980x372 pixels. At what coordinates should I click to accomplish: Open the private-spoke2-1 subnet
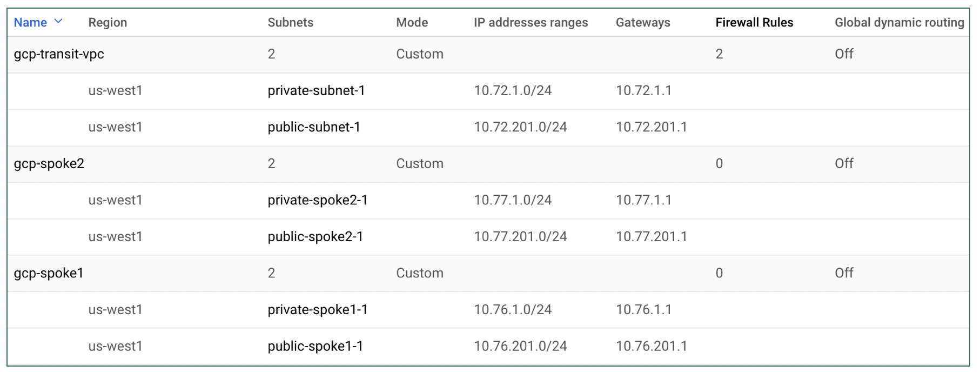click(x=318, y=200)
